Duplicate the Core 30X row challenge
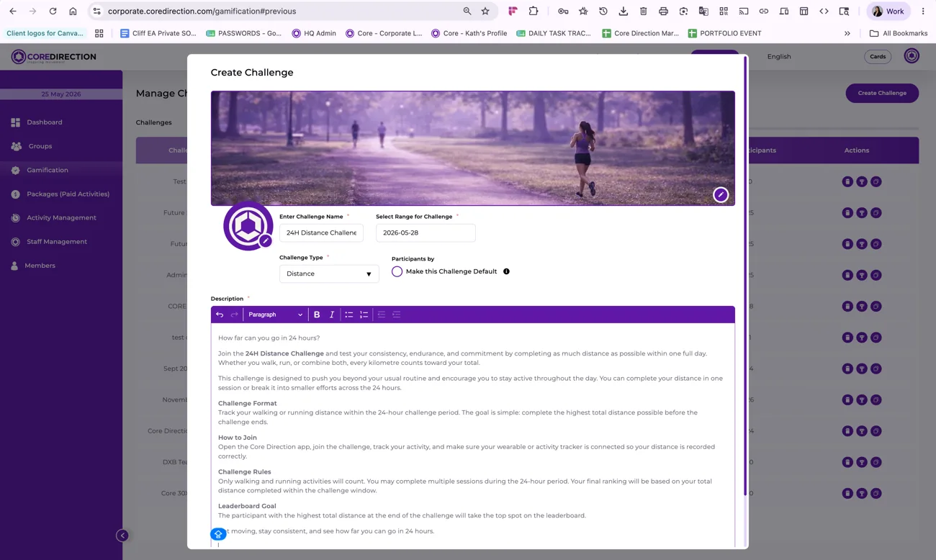 pyautogui.click(x=876, y=493)
